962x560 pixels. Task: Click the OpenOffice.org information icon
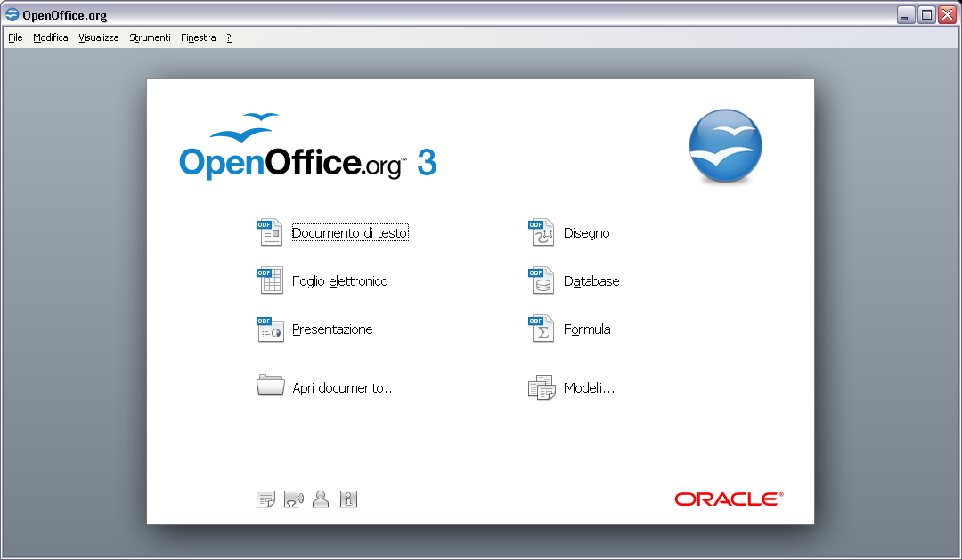[348, 499]
